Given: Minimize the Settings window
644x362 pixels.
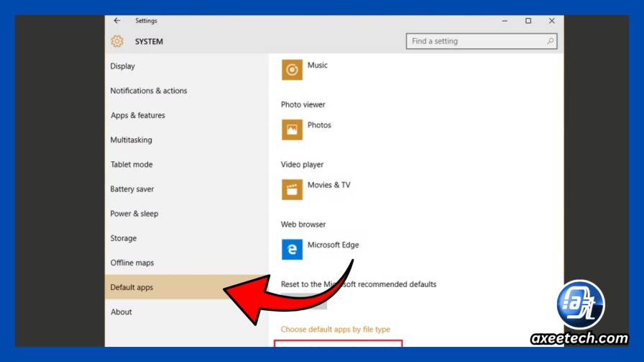Looking at the screenshot, I should pyautogui.click(x=505, y=21).
